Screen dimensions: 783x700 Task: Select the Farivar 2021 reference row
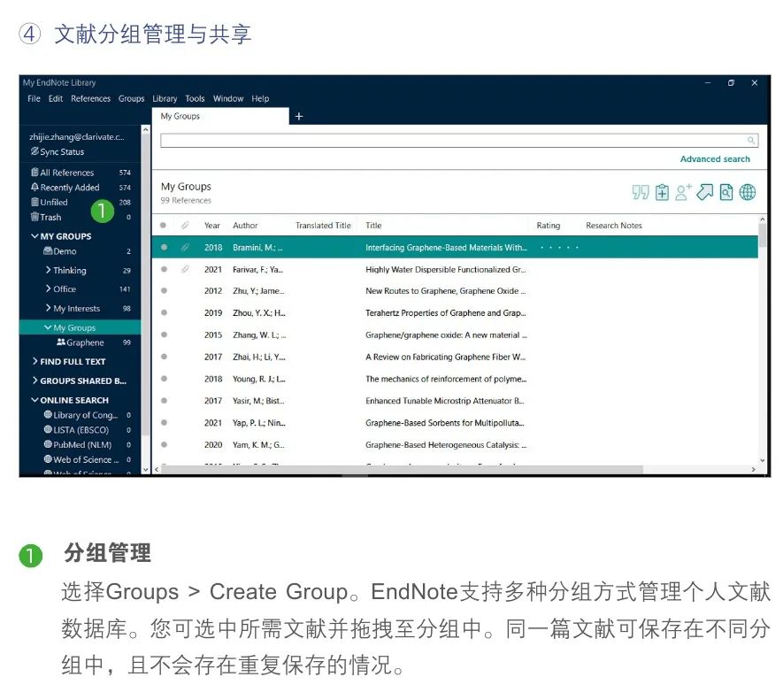455,269
